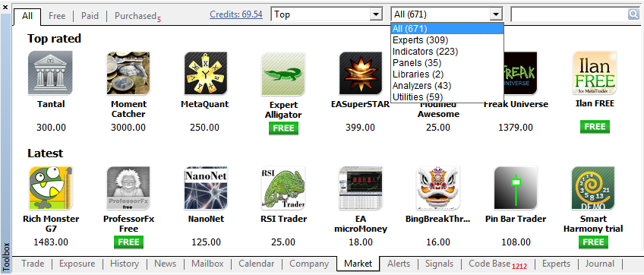Select Analyzers (43) category
This screenshot has height=275, width=644.
click(447, 86)
